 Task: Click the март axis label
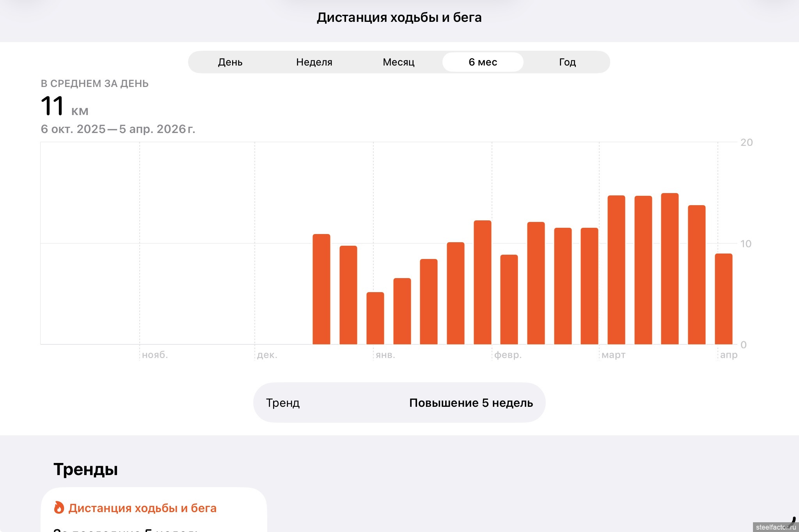coord(613,355)
